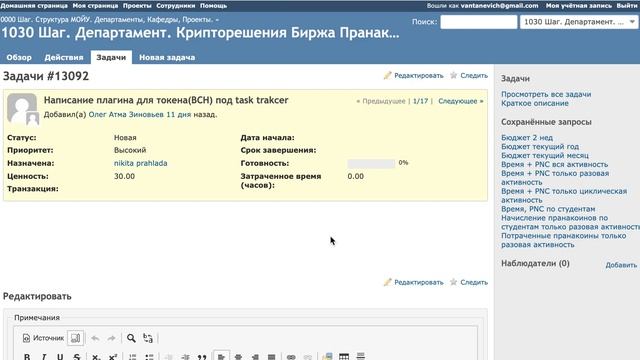Go to Домашняя страница in the top menu

click(34, 6)
